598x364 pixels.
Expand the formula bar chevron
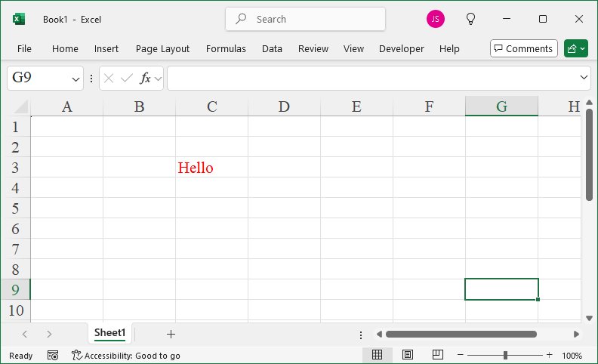[x=584, y=78]
